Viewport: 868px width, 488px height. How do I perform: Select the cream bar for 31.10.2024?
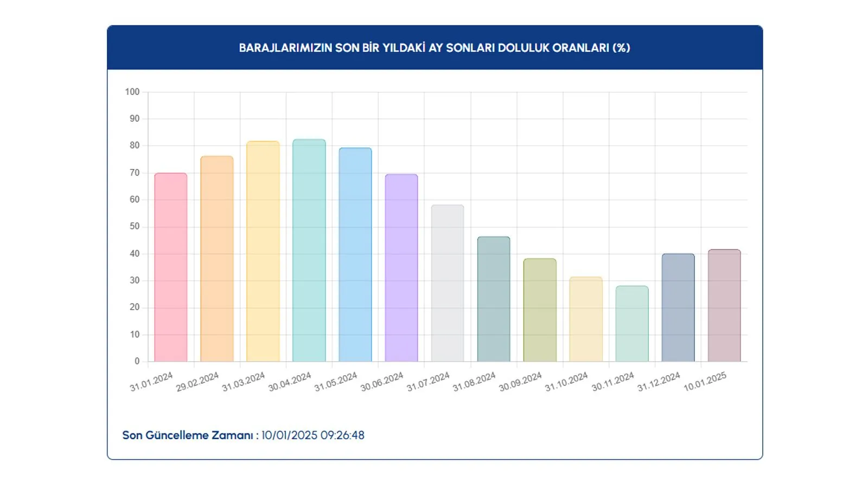click(x=586, y=319)
